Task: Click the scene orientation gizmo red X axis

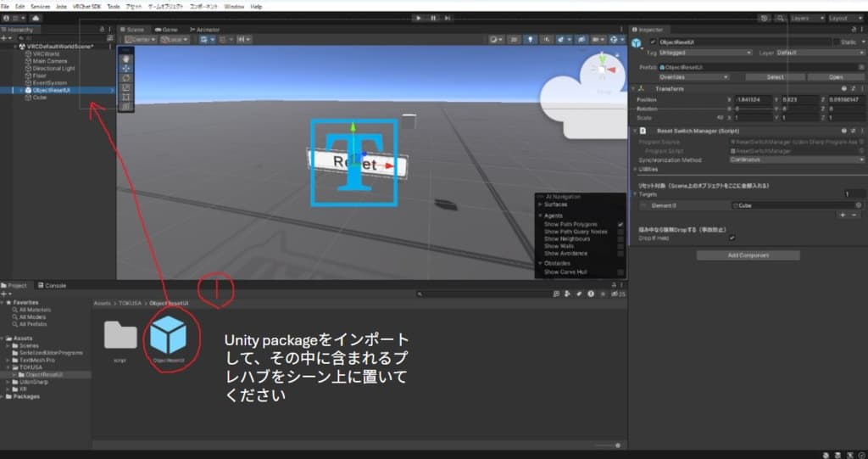Action: click(613, 70)
